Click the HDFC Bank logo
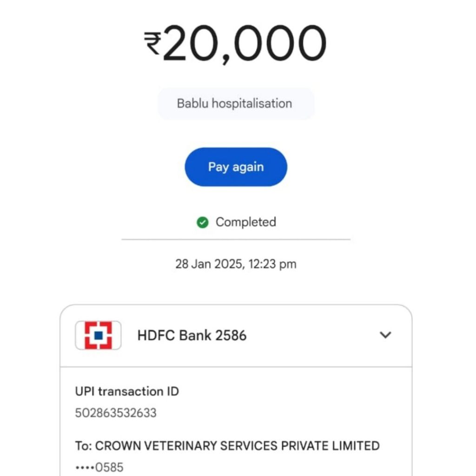 [98, 335]
